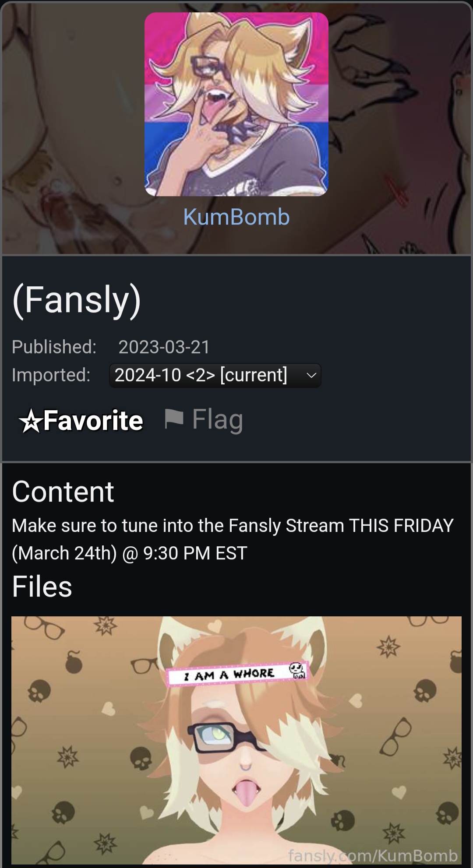This screenshot has height=868, width=473.
Task: Click the flag icon to report post
Action: click(x=173, y=418)
